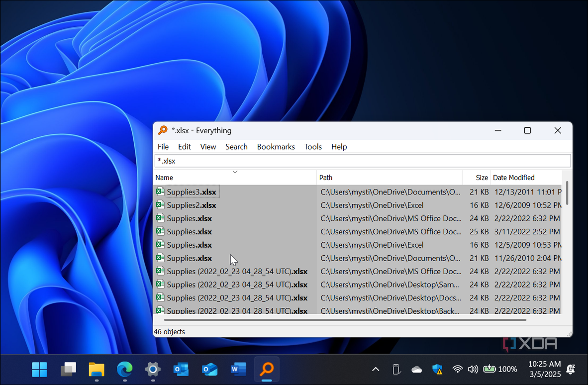Expand the hidden system tray icons chevron
The image size is (588, 385).
coord(376,370)
